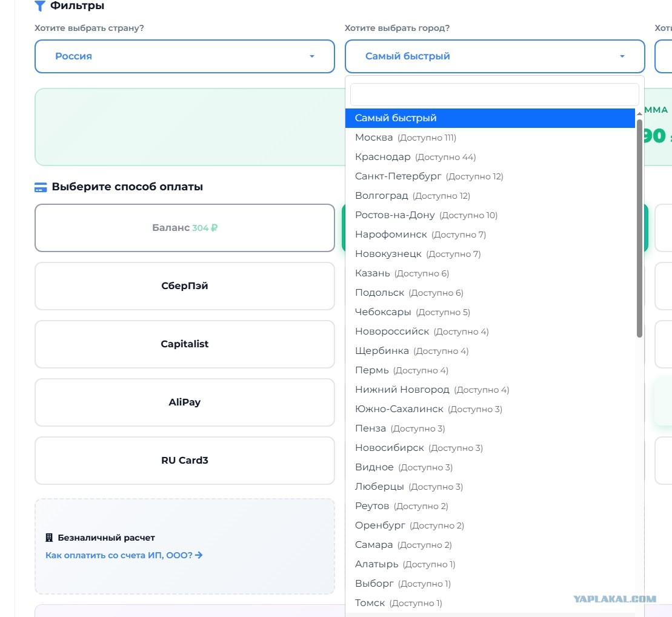Viewport: 672px width, 617px height.
Task: Click the arrow icon after ИП, ООО link
Action: click(x=199, y=555)
